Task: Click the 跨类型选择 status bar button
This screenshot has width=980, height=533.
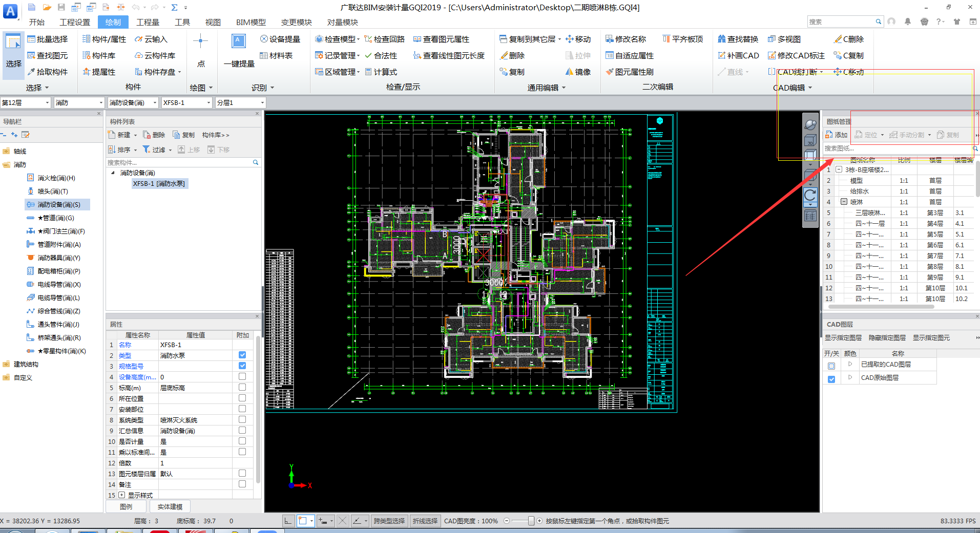Action: point(389,521)
